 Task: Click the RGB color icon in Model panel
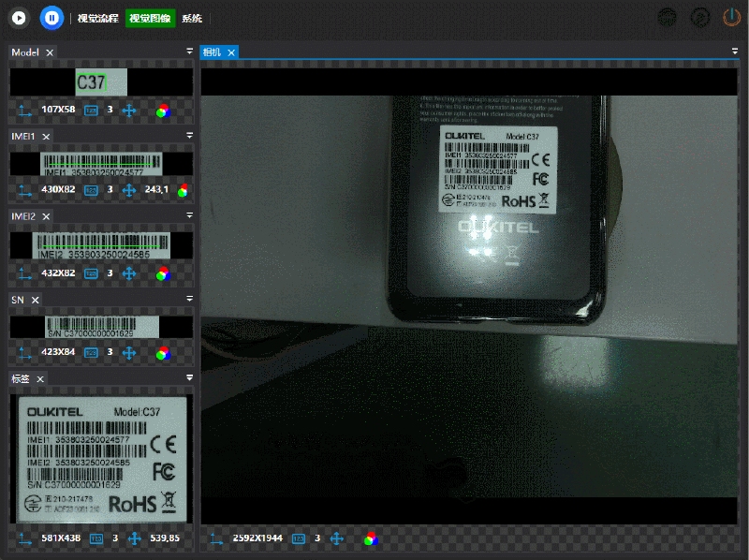coord(162,111)
